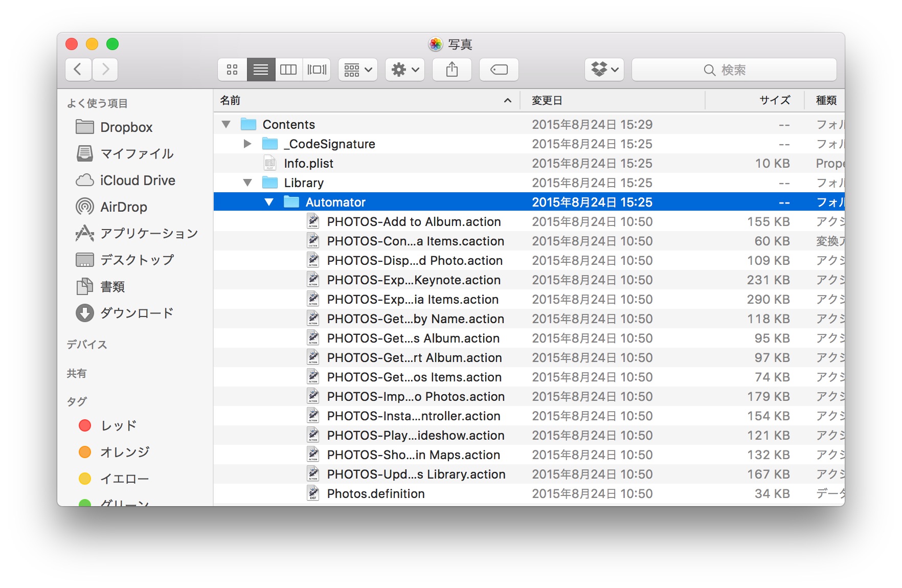Select the レッド tag
The image size is (902, 588).
coord(108,425)
